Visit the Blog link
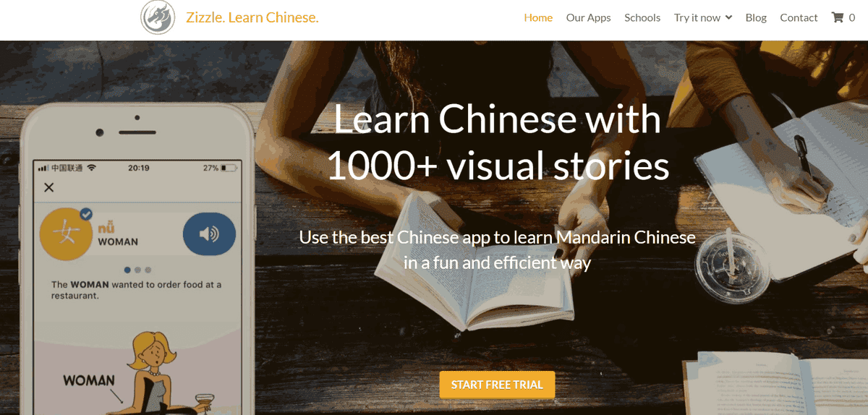Screen dimensions: 868x415 (756, 17)
